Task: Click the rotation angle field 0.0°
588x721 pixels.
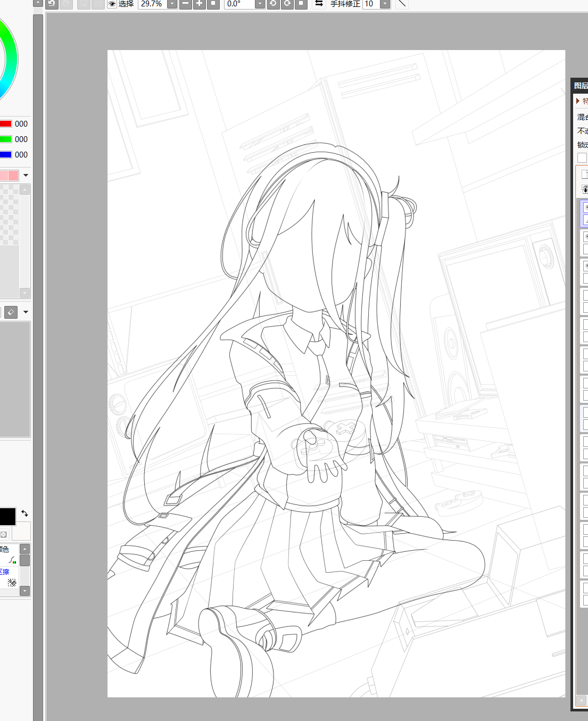Action: pyautogui.click(x=239, y=4)
